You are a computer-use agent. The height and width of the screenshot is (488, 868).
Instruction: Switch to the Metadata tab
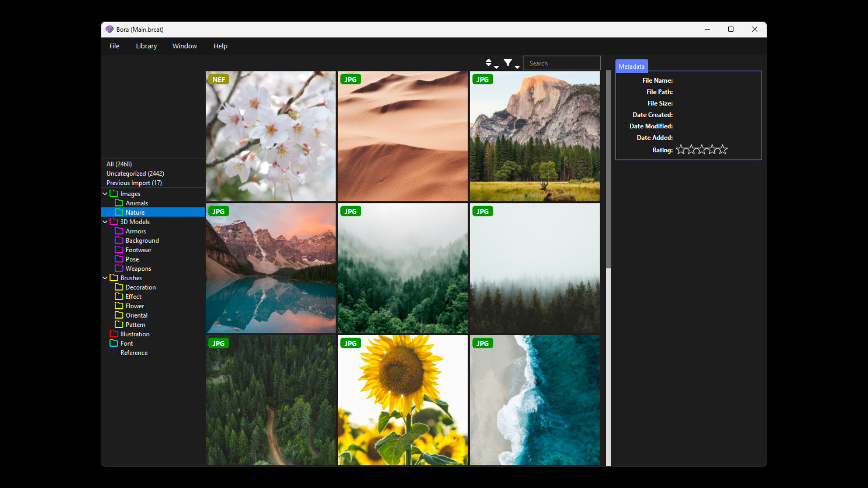[x=632, y=66]
